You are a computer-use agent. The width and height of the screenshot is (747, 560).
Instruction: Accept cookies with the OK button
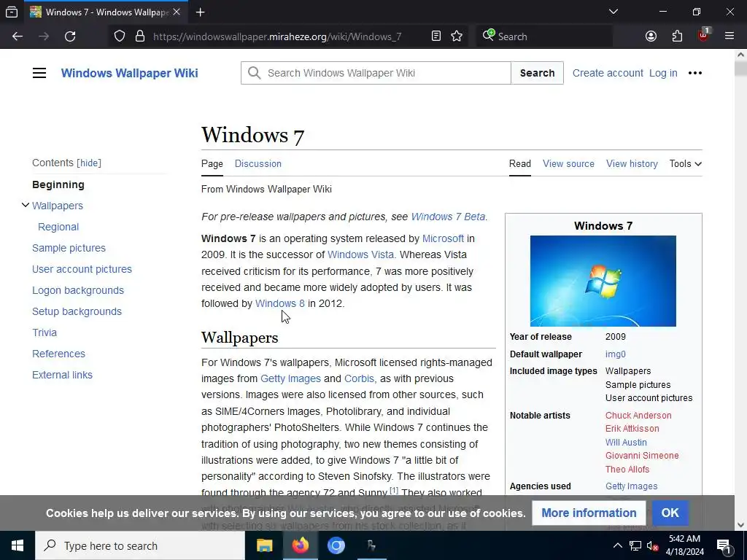point(670,513)
